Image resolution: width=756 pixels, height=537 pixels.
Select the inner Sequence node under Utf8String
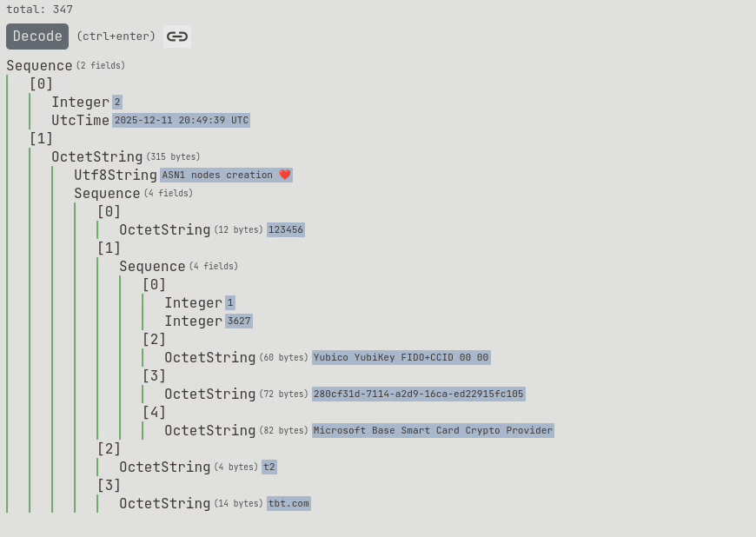tap(107, 194)
